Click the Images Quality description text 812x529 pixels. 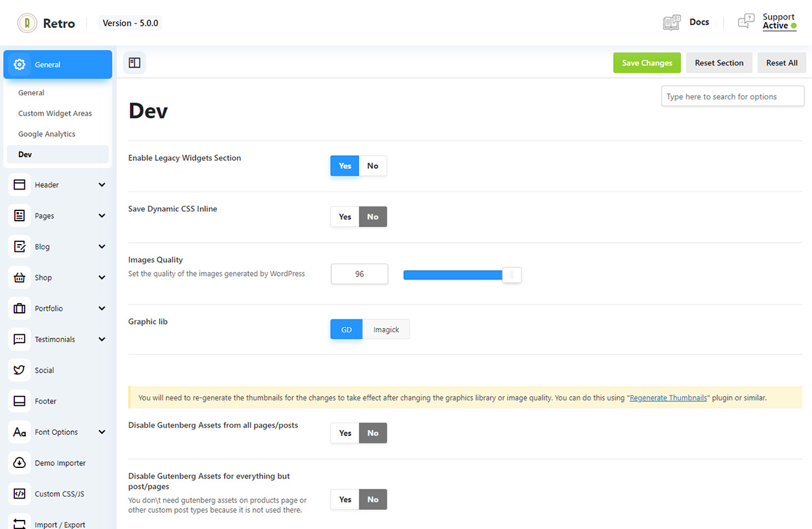pyautogui.click(x=216, y=274)
